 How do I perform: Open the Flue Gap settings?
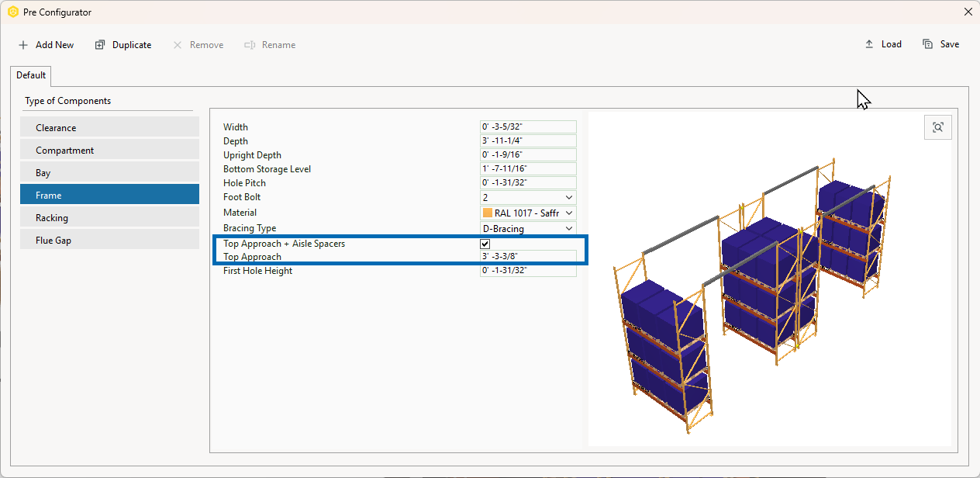pyautogui.click(x=109, y=240)
